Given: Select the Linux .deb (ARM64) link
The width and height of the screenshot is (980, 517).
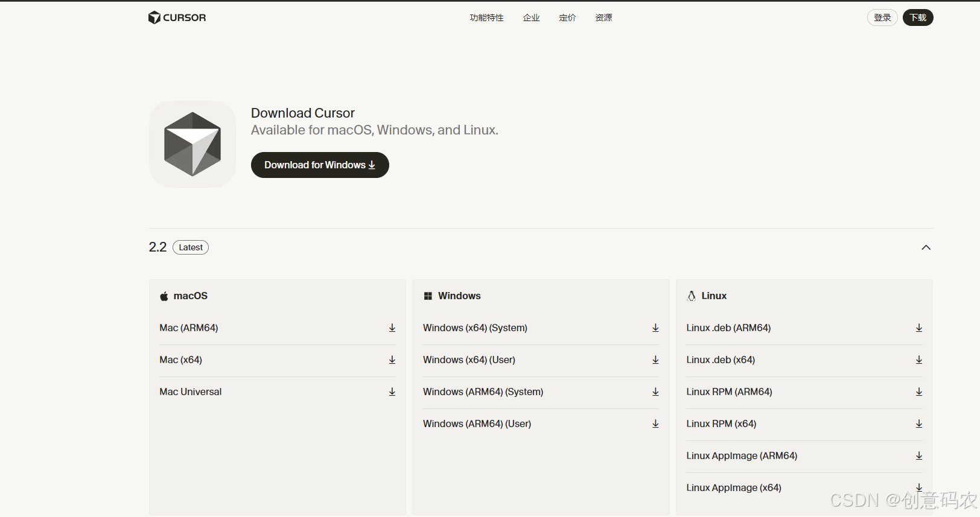Looking at the screenshot, I should click(728, 328).
